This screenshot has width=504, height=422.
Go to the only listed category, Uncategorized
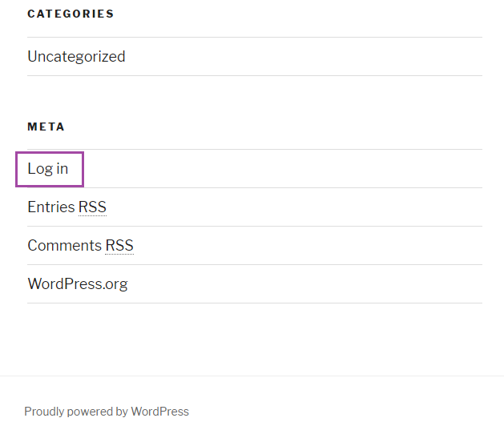point(76,57)
